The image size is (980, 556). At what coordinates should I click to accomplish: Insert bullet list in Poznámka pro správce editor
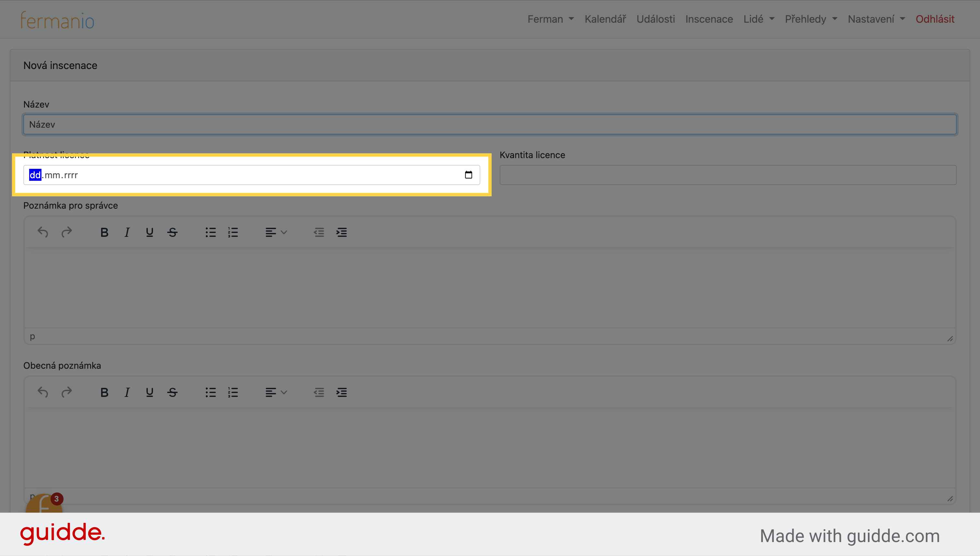(210, 232)
